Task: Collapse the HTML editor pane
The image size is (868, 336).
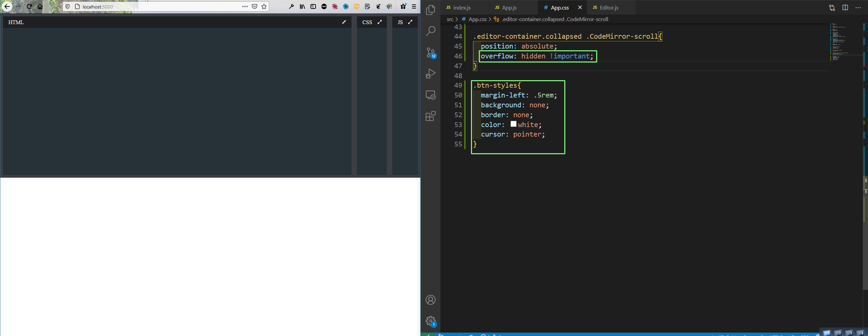Action: [344, 22]
